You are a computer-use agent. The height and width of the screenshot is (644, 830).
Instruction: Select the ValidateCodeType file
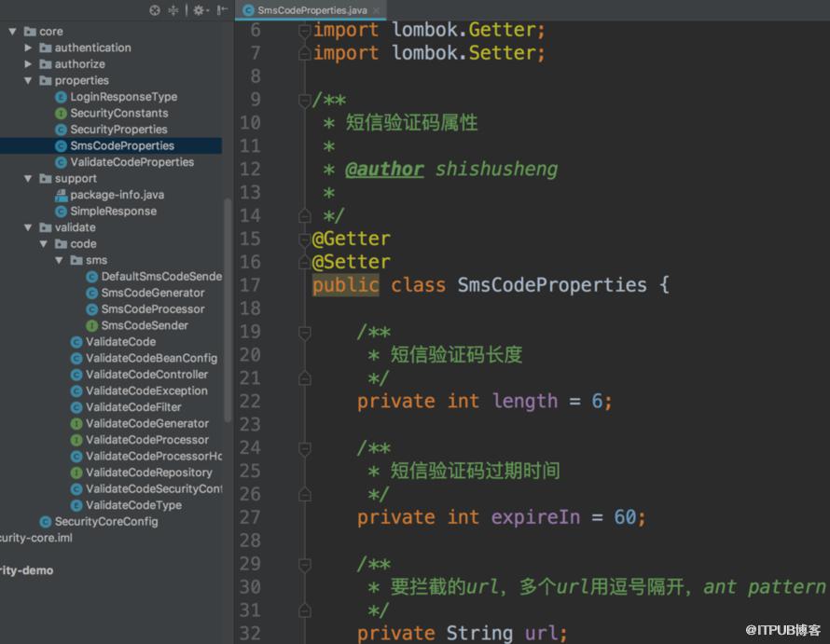pyautogui.click(x=133, y=505)
